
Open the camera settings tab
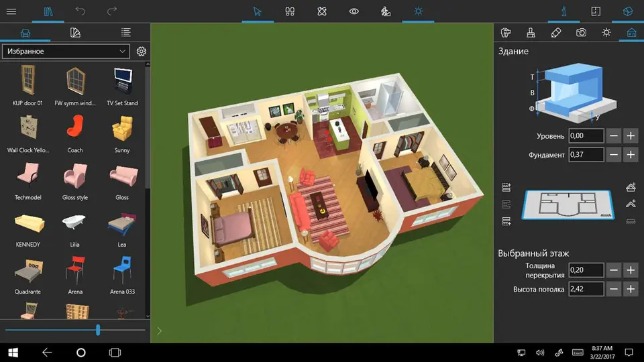pyautogui.click(x=581, y=32)
